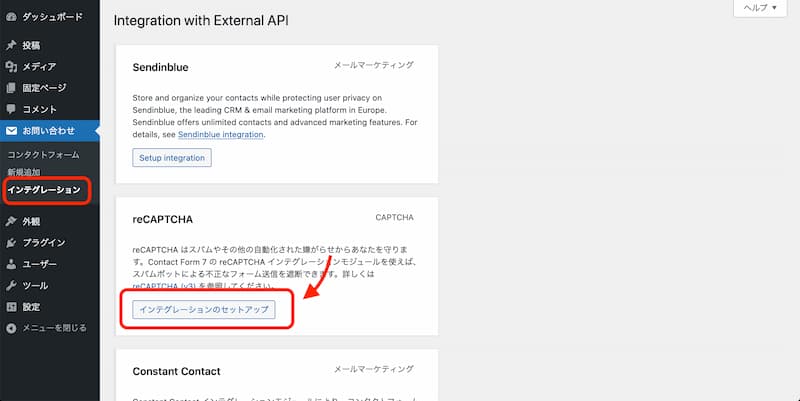The image size is (800, 401).
Task: Open the reCAPTCHA (v3) link
Action: click(164, 286)
